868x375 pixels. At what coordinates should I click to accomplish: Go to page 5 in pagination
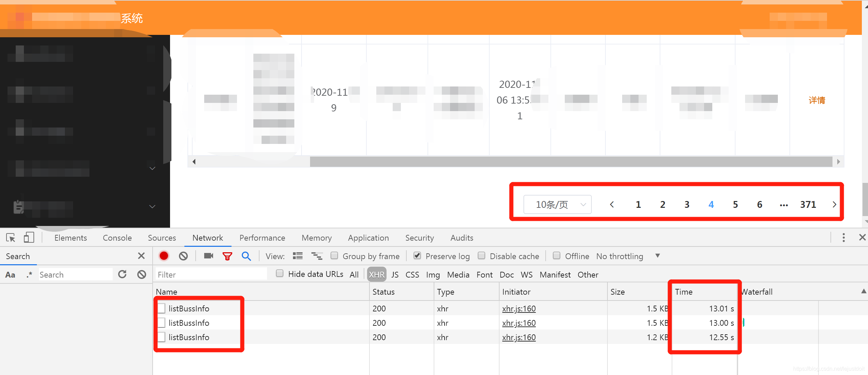(735, 204)
